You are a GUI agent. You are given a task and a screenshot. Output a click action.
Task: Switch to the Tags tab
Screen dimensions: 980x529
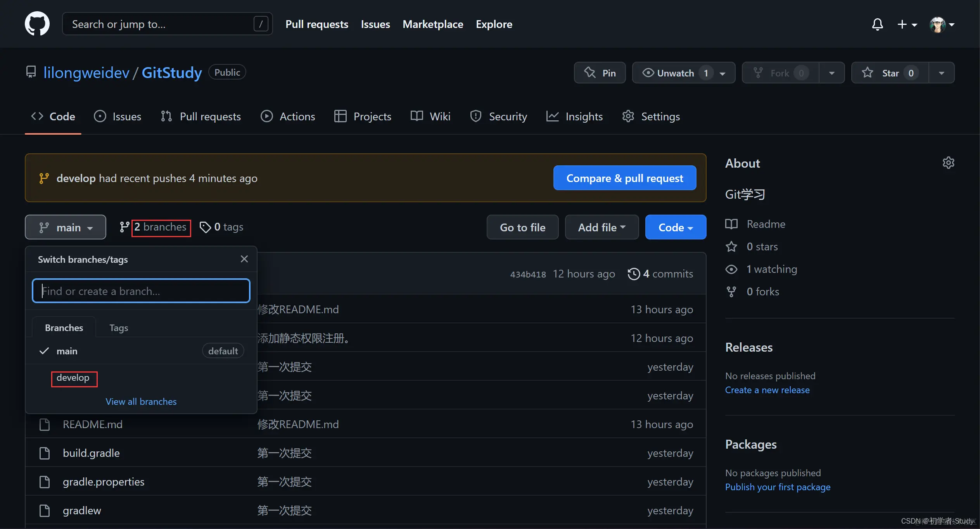[x=119, y=328]
